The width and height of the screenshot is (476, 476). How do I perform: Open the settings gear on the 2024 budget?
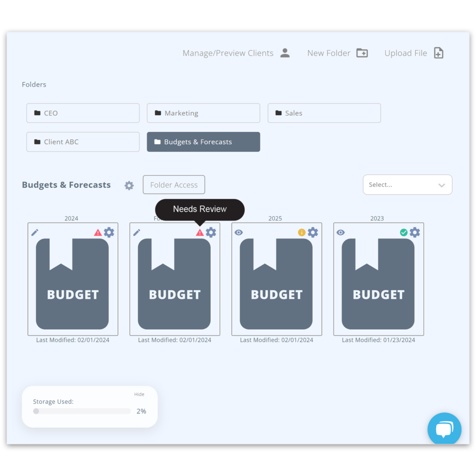tap(109, 232)
